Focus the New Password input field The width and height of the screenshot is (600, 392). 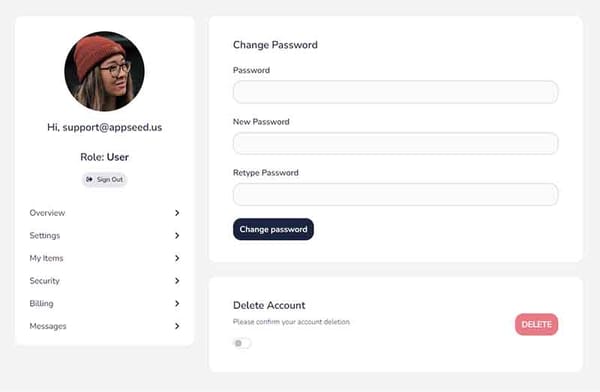(x=395, y=143)
